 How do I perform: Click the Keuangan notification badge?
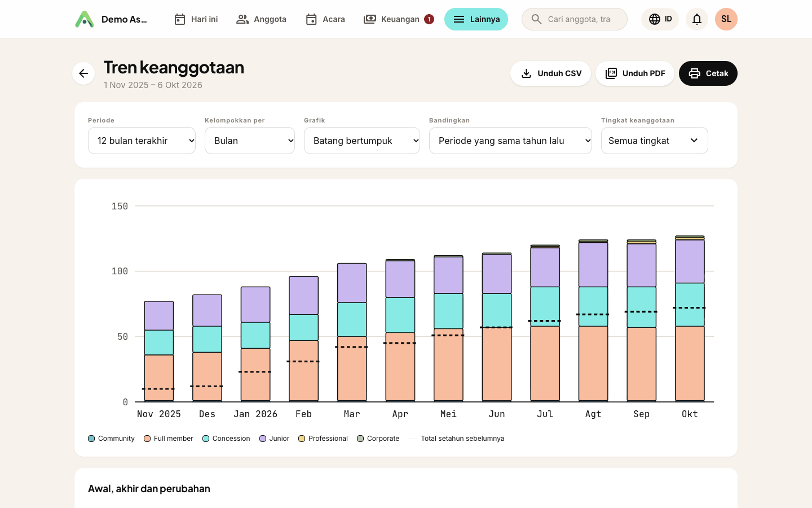[x=429, y=19]
